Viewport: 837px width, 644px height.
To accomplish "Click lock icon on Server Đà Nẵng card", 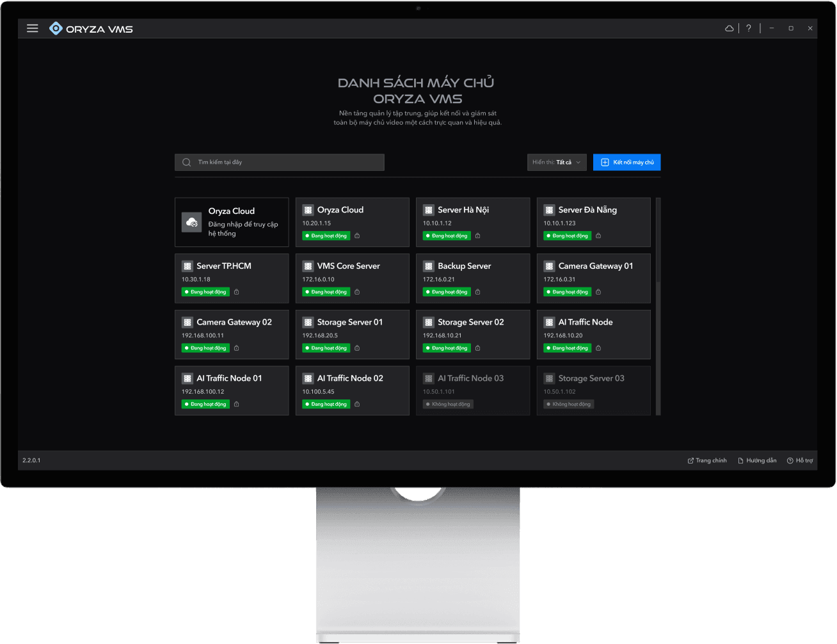I will tap(598, 236).
